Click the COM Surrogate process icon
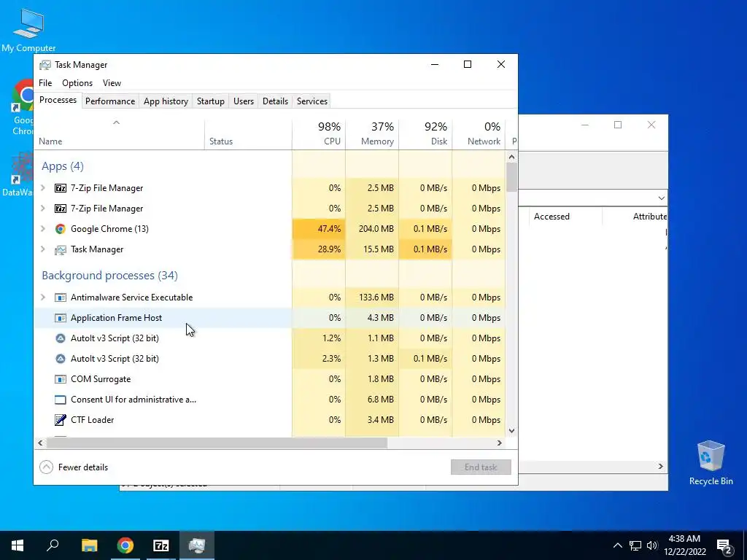This screenshot has width=747, height=560. (x=61, y=379)
